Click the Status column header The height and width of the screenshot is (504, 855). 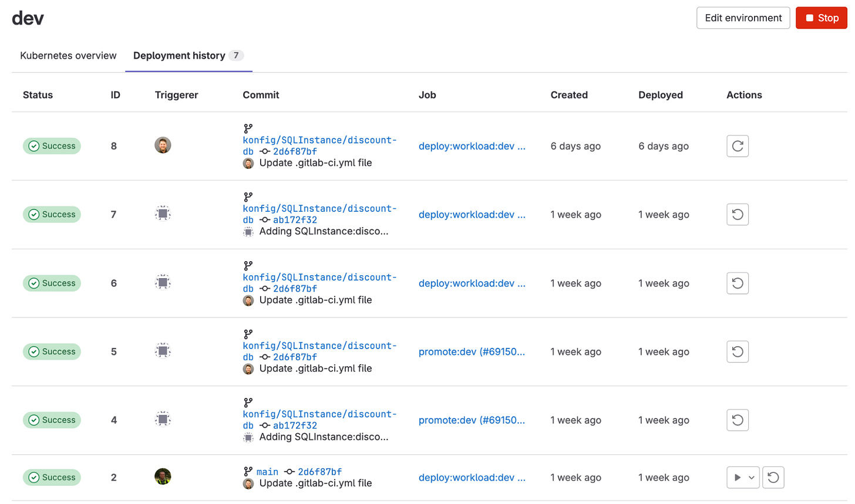[38, 95]
